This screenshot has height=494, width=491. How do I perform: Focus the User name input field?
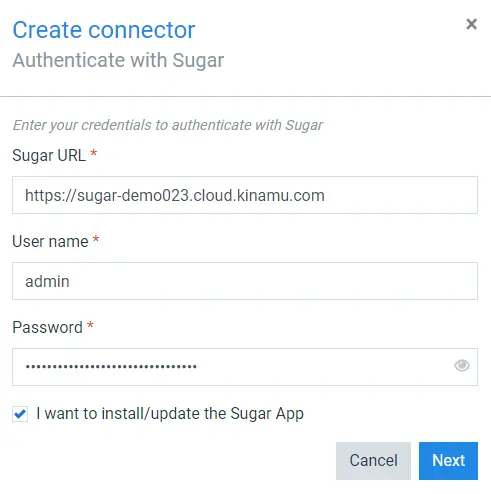pos(245,281)
